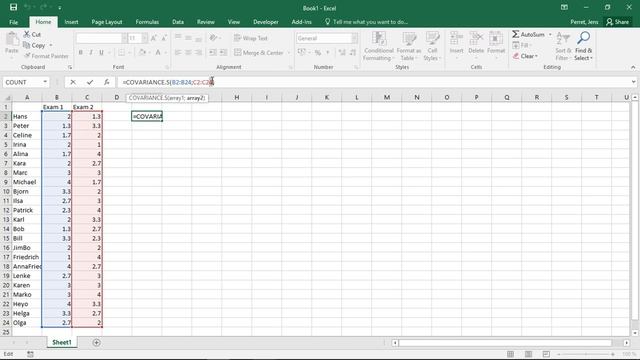Open the Find & Select menu

click(x=583, y=46)
